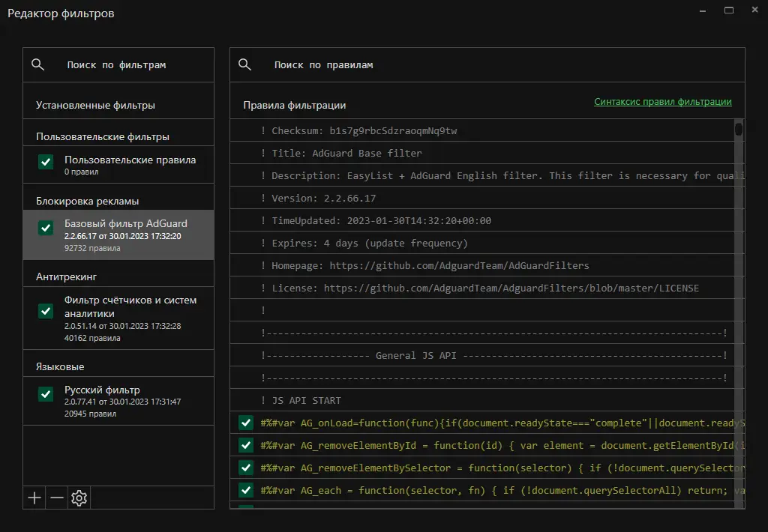This screenshot has width=768, height=532.
Task: Click the plus icon to add filter
Action: point(34,498)
